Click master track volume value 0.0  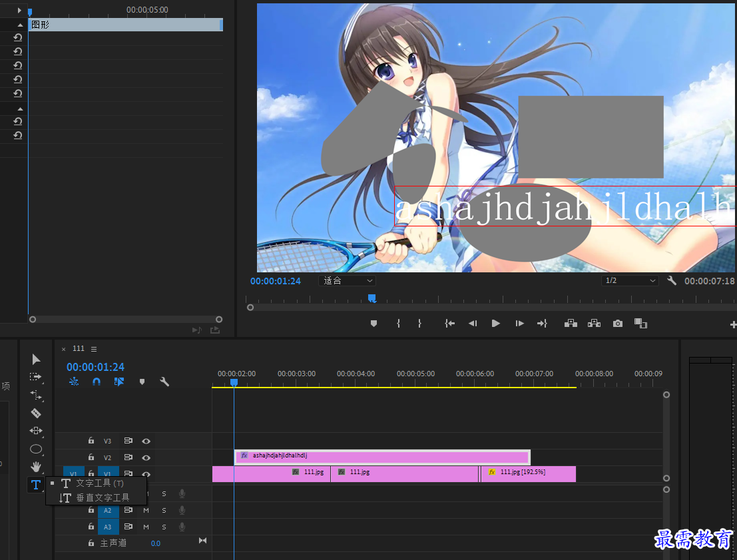click(156, 543)
